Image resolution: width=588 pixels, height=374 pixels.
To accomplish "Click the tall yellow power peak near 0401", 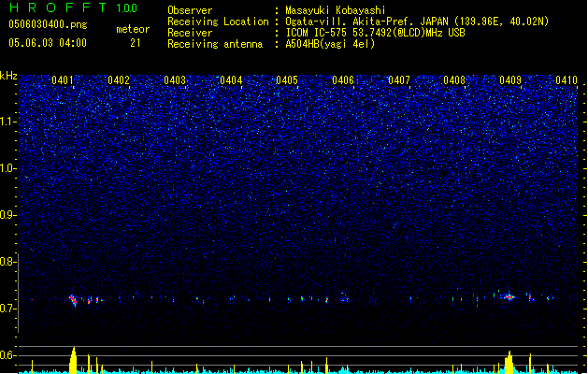I will (x=73, y=360).
